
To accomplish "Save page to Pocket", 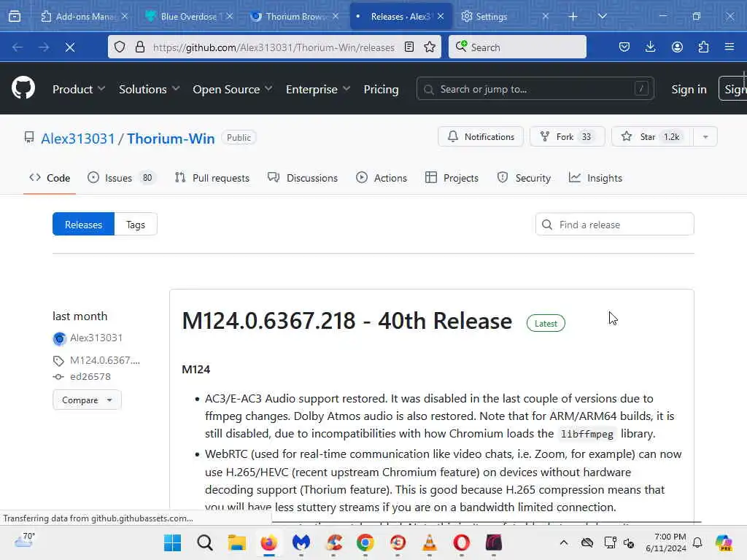I will 624,47.
